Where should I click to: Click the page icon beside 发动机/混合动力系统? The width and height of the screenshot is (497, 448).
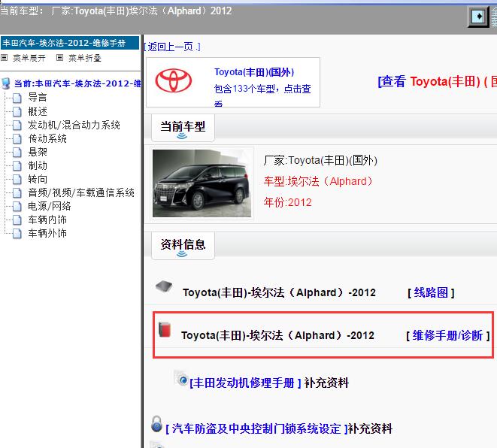pyautogui.click(x=17, y=125)
